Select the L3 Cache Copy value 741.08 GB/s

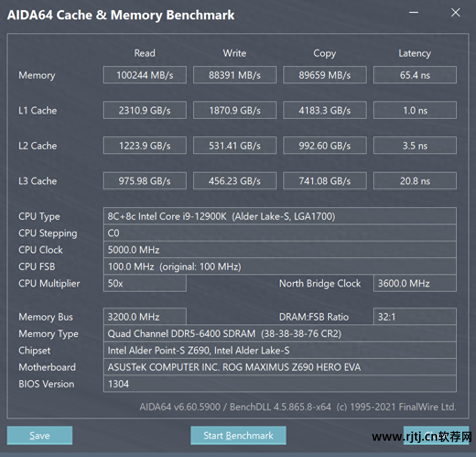(x=325, y=181)
